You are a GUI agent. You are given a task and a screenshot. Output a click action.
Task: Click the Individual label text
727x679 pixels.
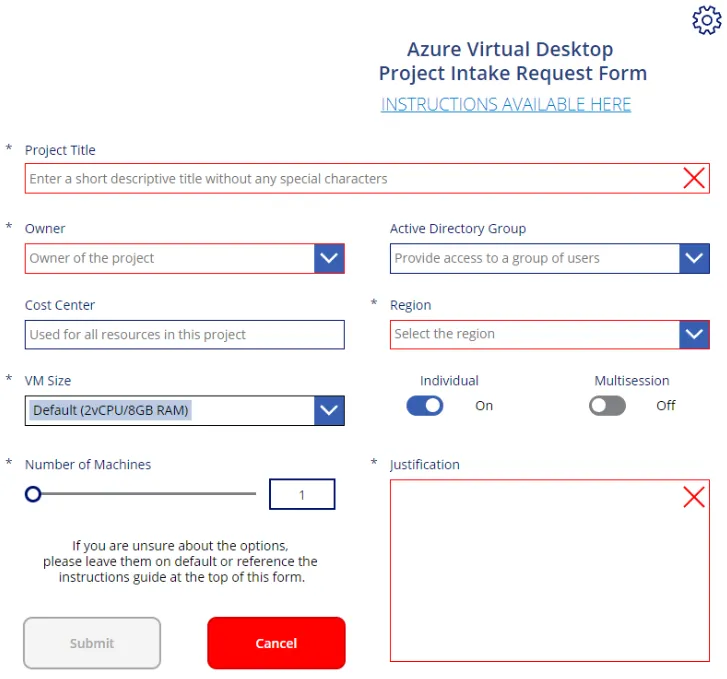(x=449, y=381)
